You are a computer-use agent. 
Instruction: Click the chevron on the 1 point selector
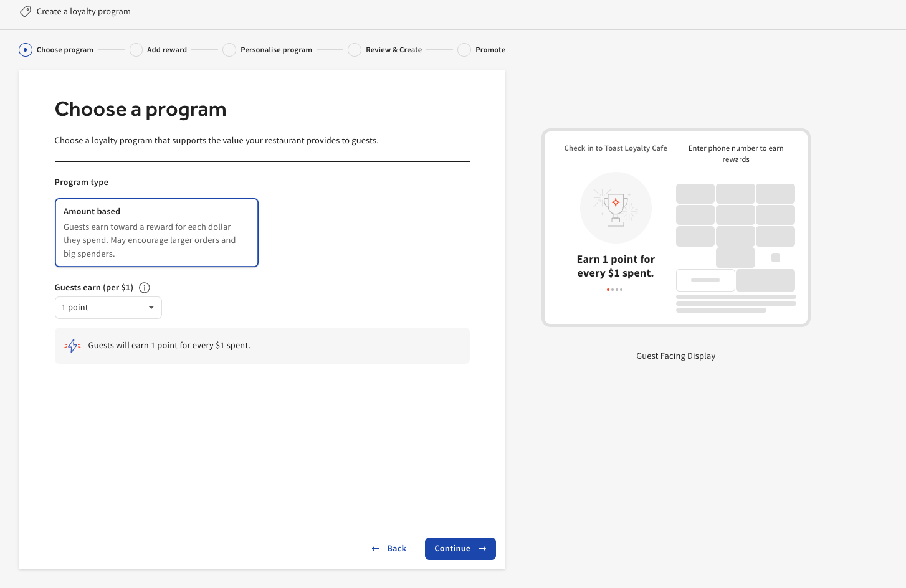151,307
